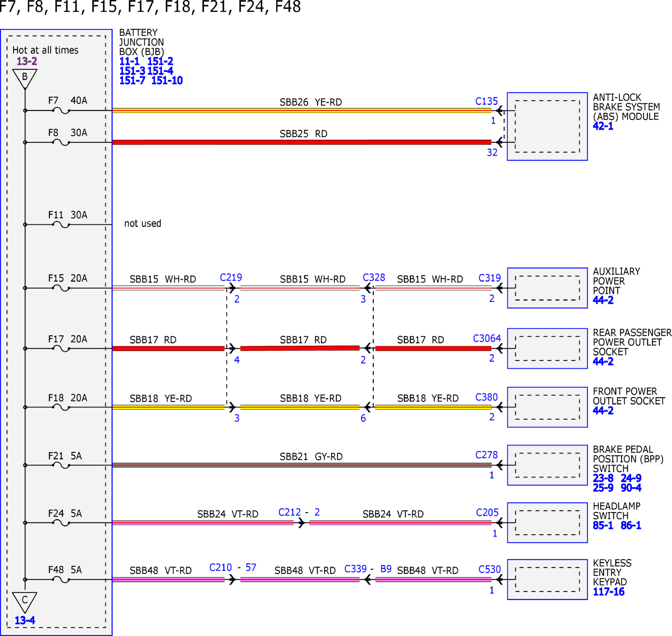Viewport: 672px width, 636px height.
Task: Open the 117-16 Keyless Entry Keypad link
Action: 608,591
